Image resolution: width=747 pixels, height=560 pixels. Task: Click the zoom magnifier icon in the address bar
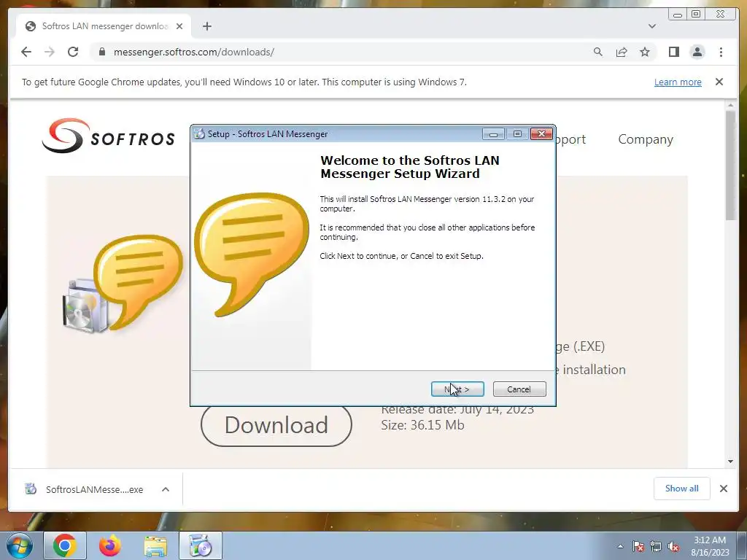598,52
